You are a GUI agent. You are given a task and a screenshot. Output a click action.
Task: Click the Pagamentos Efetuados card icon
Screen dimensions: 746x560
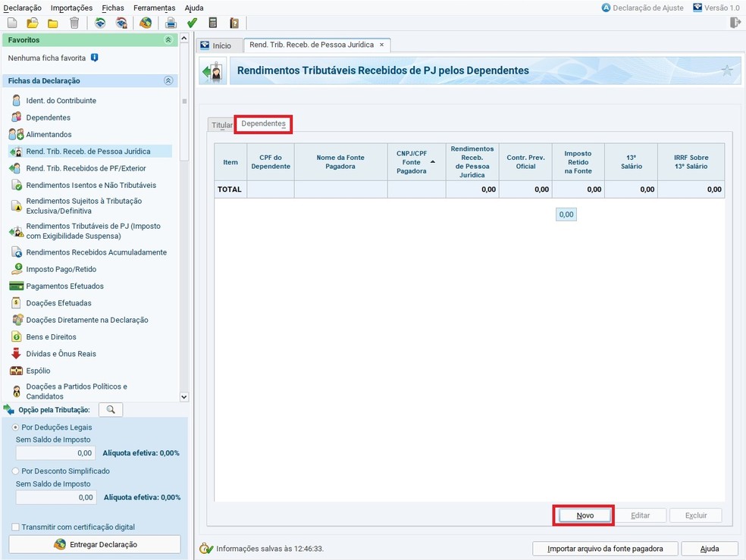[x=16, y=286]
